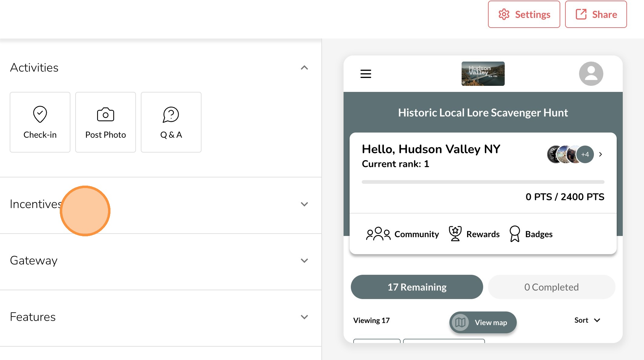Click the Share button
The image size is (644, 360).
tap(596, 14)
